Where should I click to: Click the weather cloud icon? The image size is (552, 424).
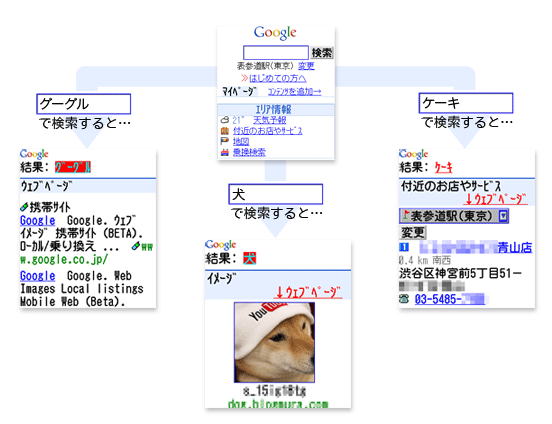coord(225,120)
